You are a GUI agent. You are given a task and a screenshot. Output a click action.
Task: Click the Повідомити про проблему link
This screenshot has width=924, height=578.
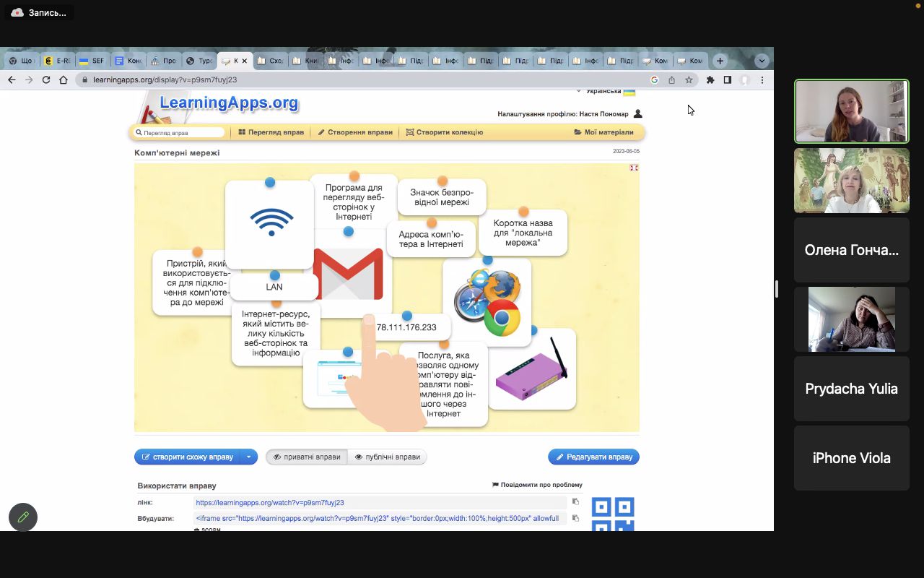[x=537, y=485]
